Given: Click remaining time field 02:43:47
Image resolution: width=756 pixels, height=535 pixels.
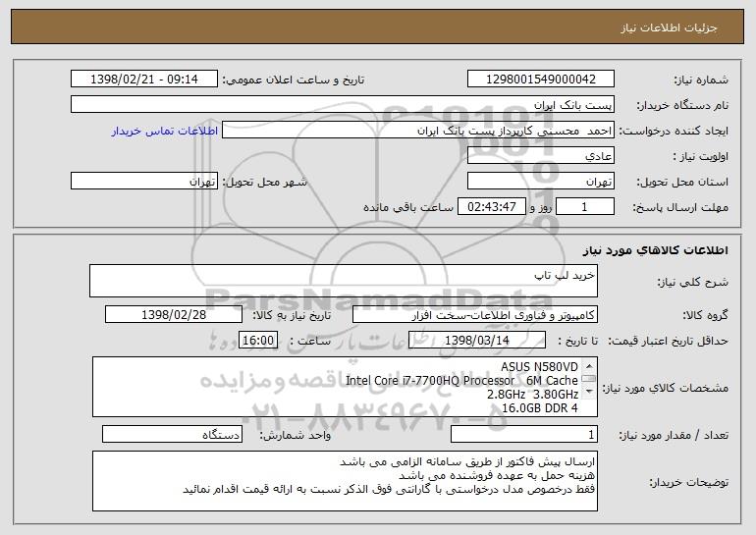Looking at the screenshot, I should (x=491, y=207).
